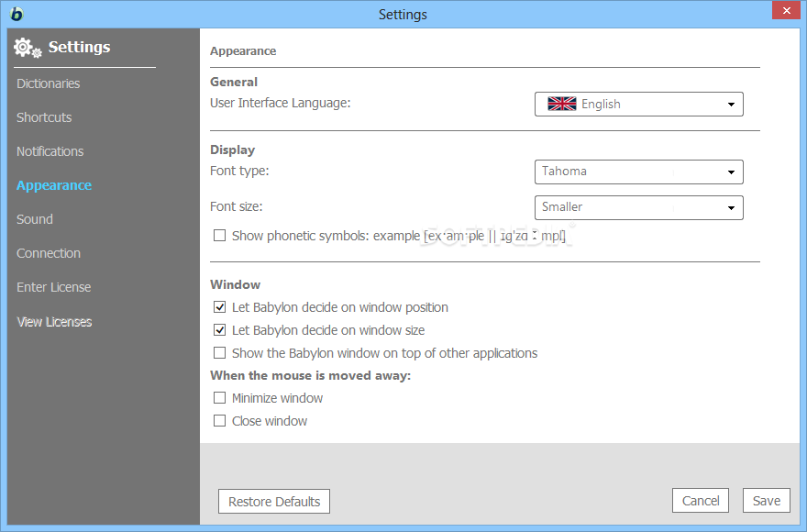Click the Babylon logo icon in title bar
Viewport: 807px width, 532px height.
coord(17,14)
